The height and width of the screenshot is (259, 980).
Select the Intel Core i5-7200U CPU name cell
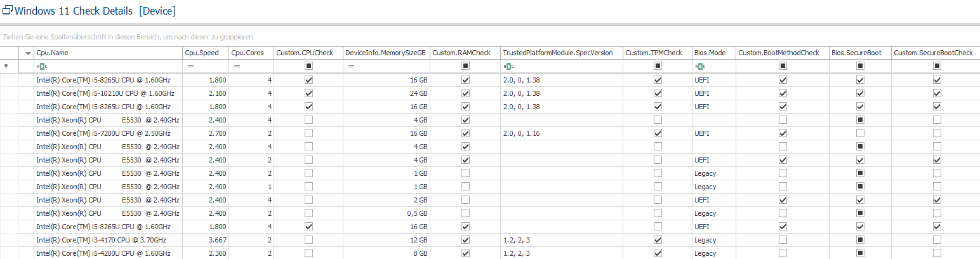(x=108, y=133)
